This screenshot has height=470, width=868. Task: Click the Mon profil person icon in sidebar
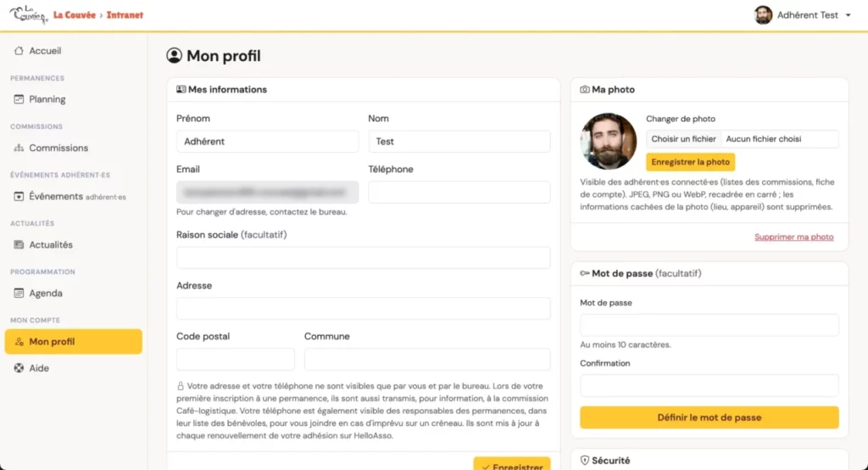19,342
